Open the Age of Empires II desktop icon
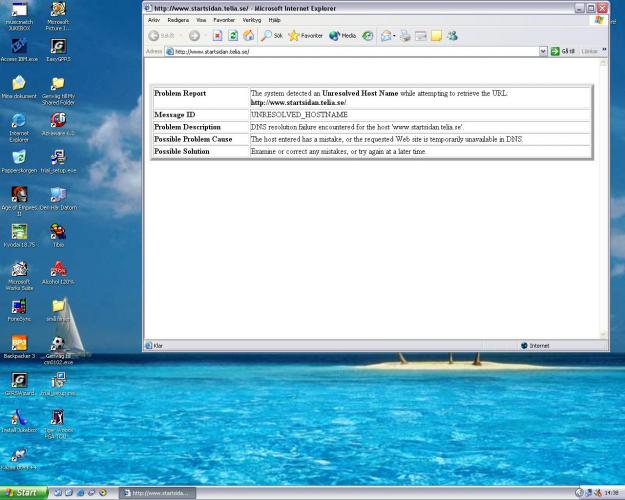This screenshot has height=500, width=625. coord(19,196)
